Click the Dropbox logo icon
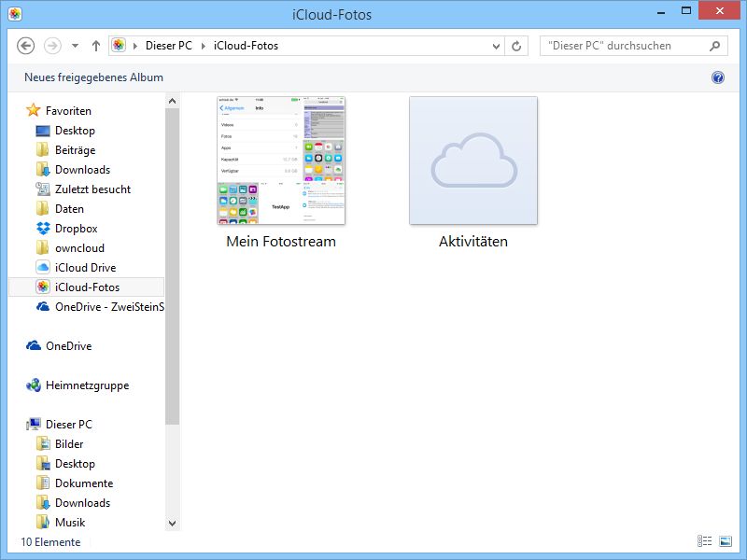This screenshot has height=560, width=747. (43, 228)
